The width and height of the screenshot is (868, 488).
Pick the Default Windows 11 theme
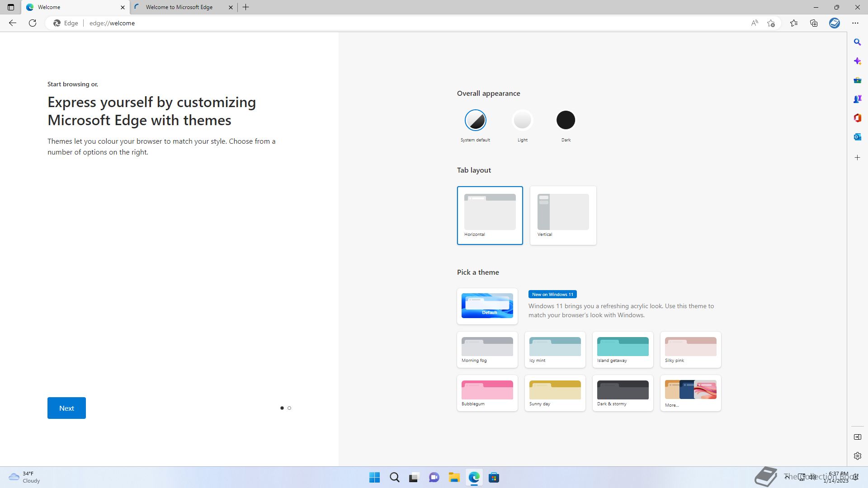coord(487,306)
